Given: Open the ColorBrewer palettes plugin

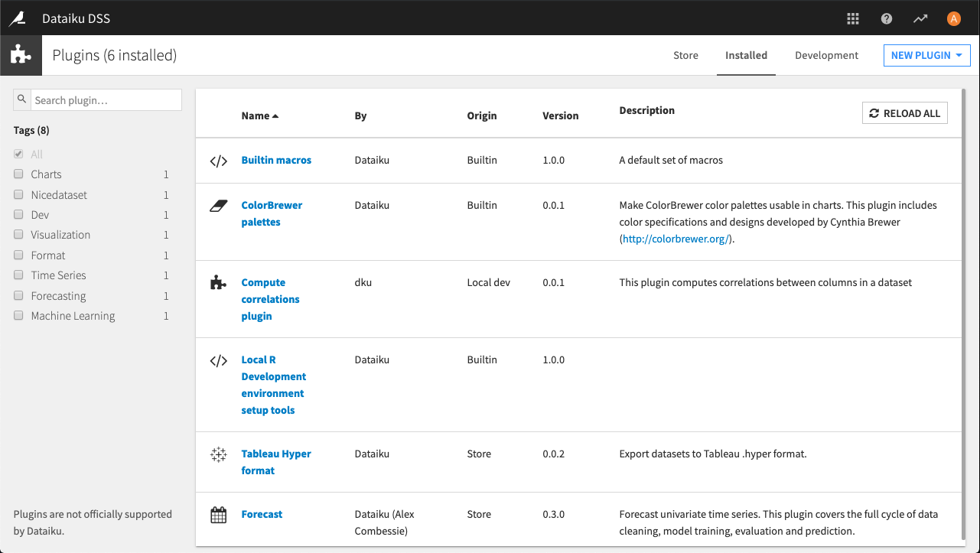Looking at the screenshot, I should click(x=272, y=213).
